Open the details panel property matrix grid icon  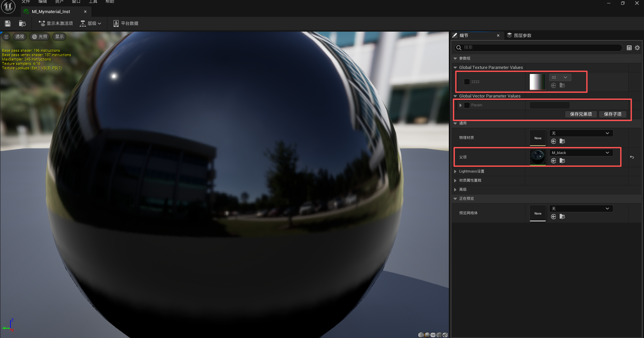click(629, 48)
